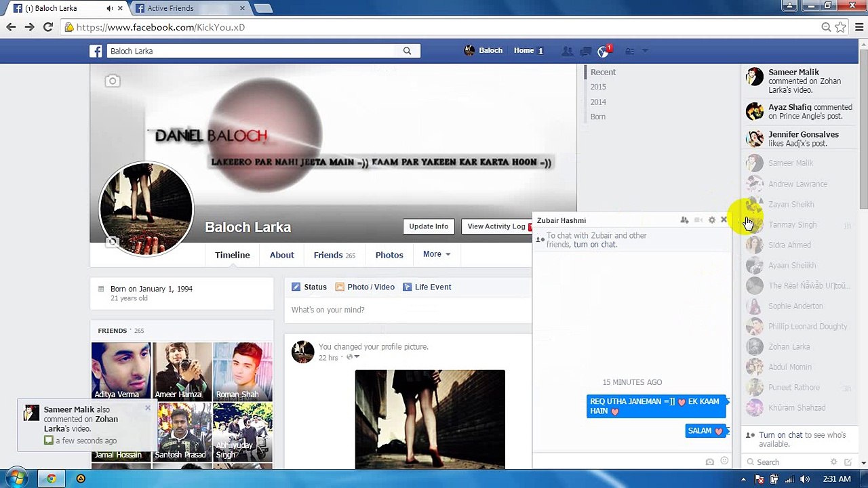Click the Chrome address bar URL
Image resolution: width=868 pixels, height=488 pixels.
coord(161,27)
